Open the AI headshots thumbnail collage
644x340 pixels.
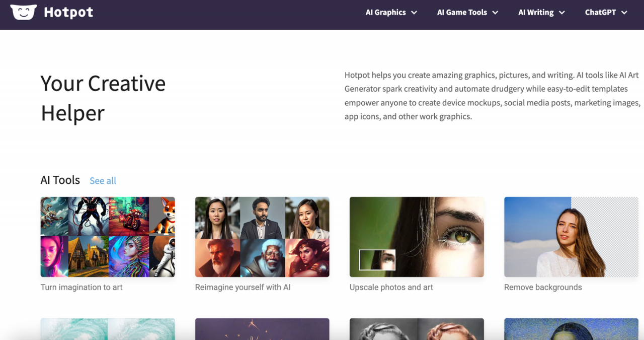pos(262,237)
